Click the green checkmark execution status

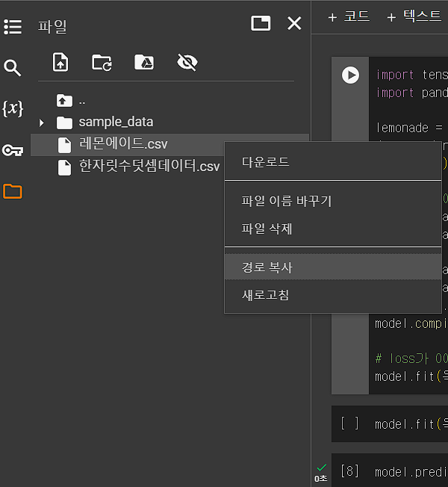[x=322, y=468]
